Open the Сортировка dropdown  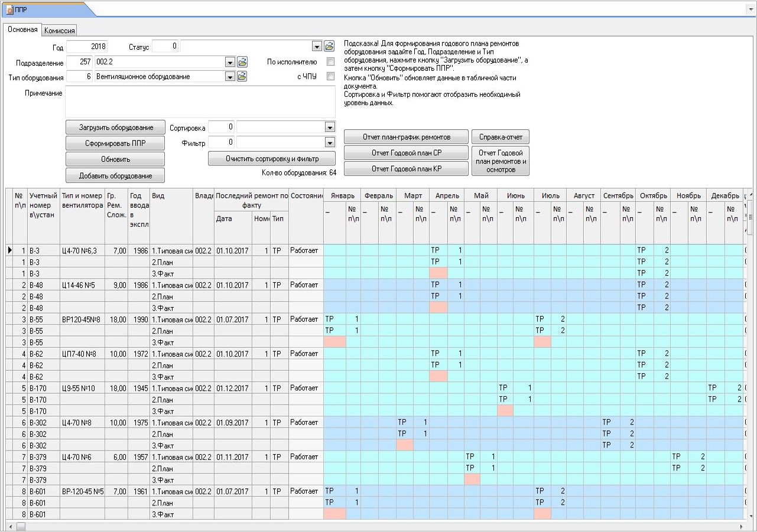tap(330, 127)
